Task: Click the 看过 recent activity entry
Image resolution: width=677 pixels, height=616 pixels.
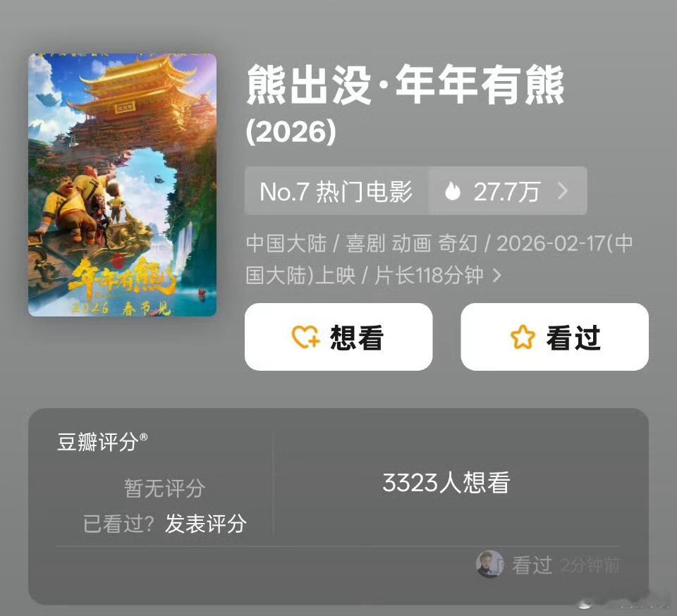Action: pos(548,565)
